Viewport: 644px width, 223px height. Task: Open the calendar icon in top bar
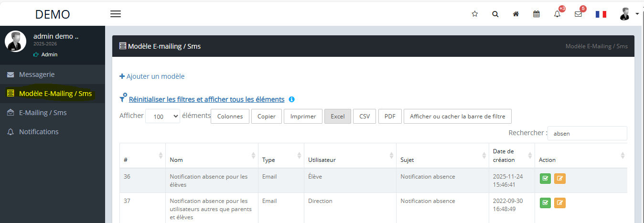[537, 14]
